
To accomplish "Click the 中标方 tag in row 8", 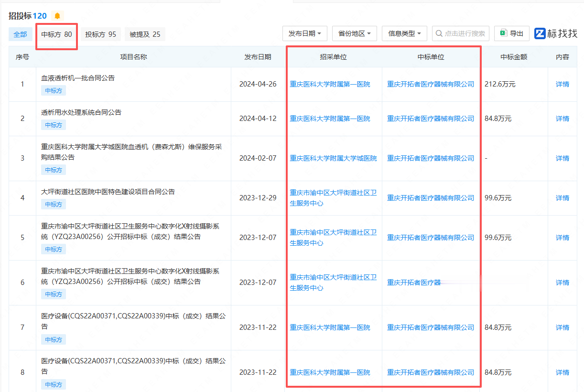I will tap(54, 385).
